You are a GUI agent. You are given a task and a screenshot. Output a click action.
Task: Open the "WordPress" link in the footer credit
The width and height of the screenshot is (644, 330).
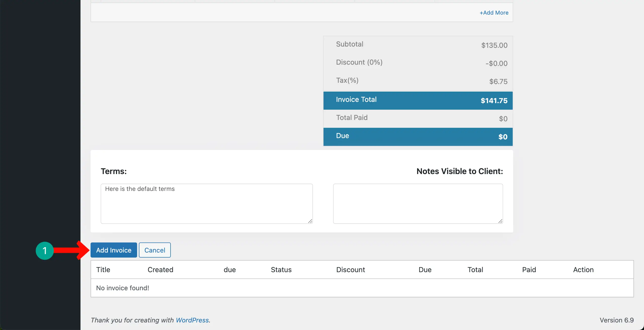pos(192,320)
